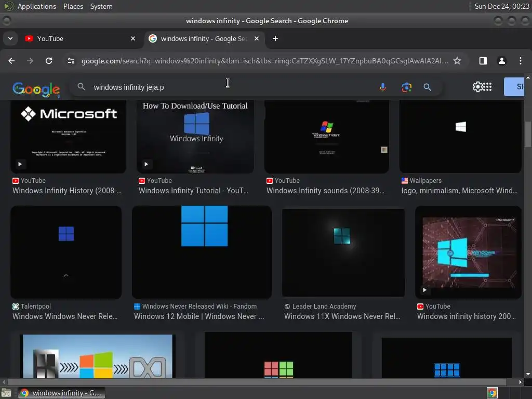The width and height of the screenshot is (532, 399).
Task: Click the Sign in button
Action: coord(514,87)
